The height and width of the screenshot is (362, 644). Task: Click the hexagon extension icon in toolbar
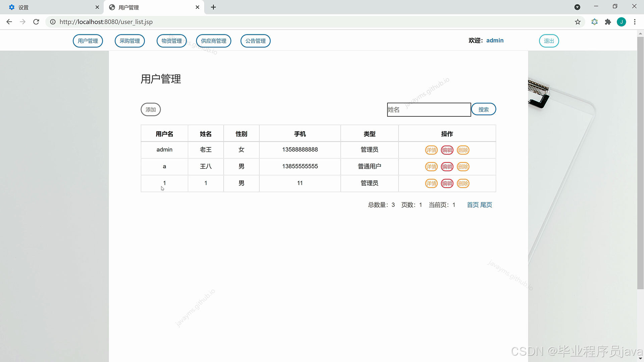tap(594, 22)
